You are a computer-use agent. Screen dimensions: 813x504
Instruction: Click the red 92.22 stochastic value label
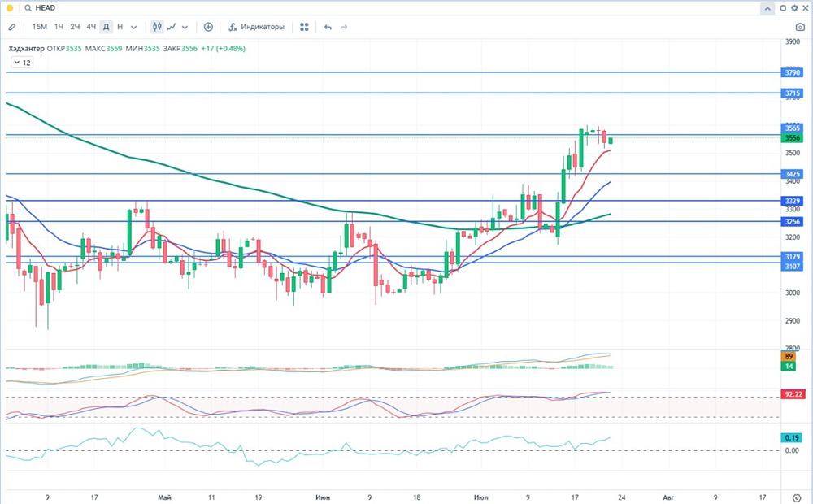(793, 394)
